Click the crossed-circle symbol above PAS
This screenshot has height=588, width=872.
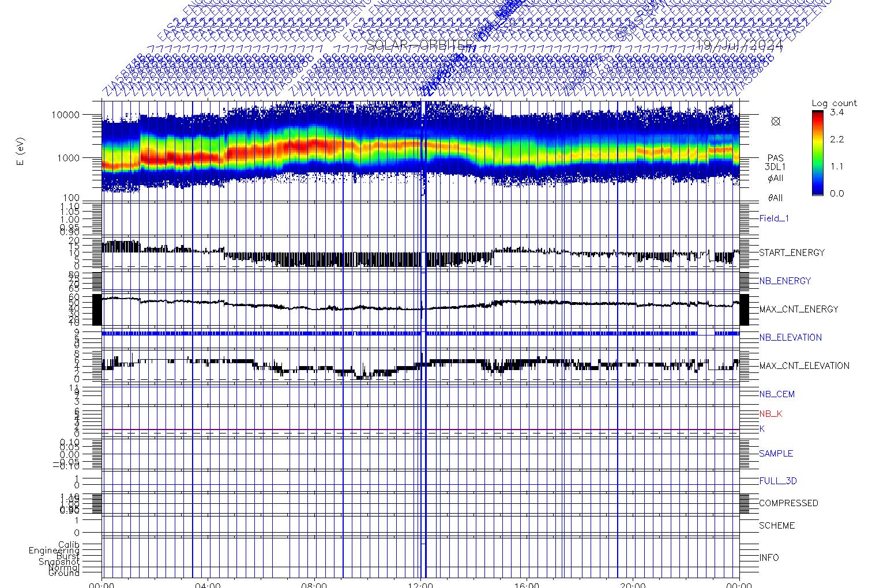(x=776, y=121)
